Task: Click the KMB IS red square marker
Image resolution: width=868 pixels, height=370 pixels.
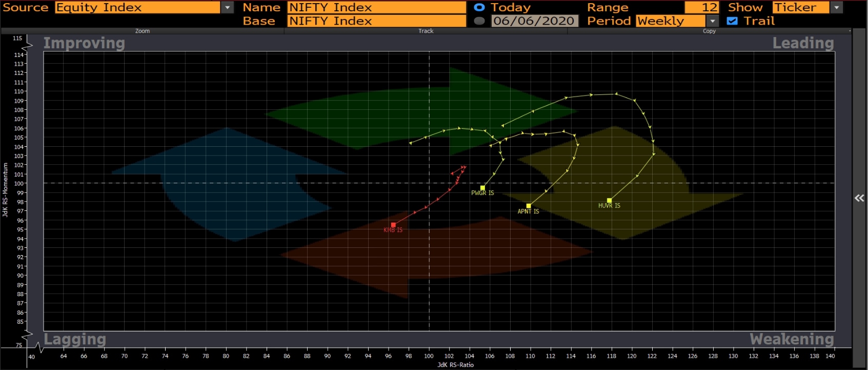Action: click(x=393, y=225)
